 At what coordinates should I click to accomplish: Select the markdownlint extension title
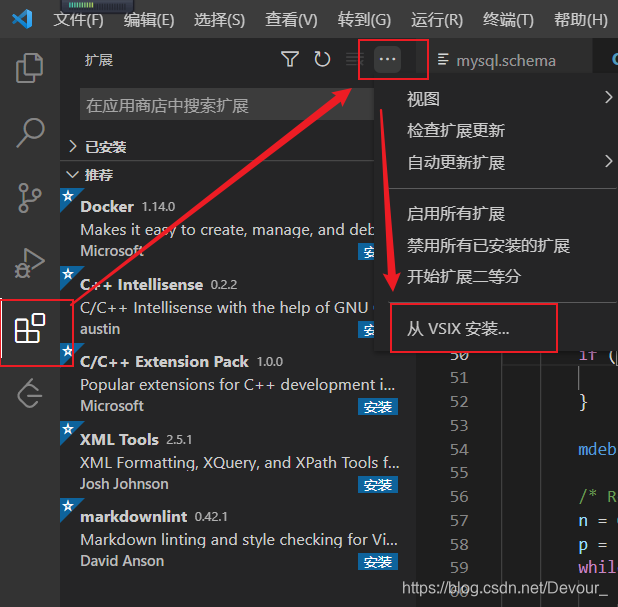pyautogui.click(x=133, y=516)
